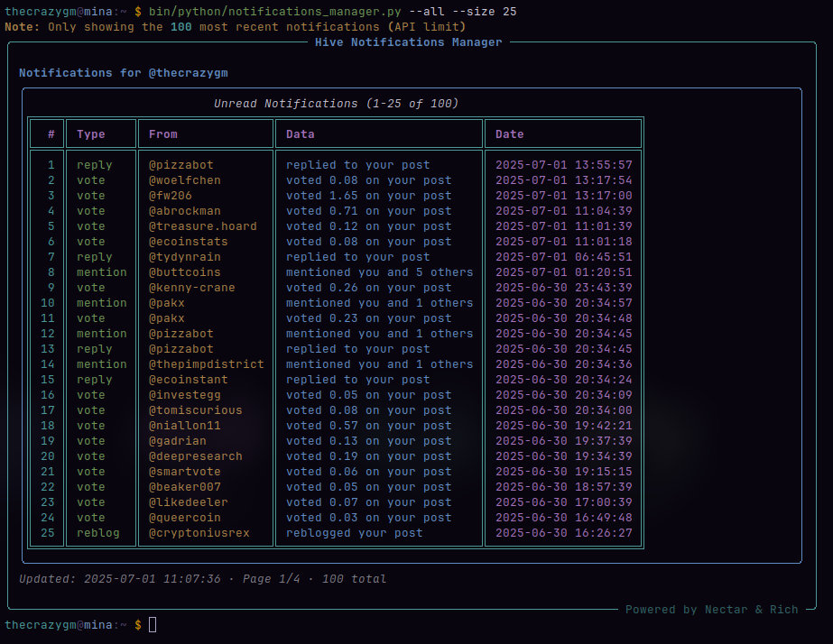Click date 2025-06-30 20:34:57
The image size is (833, 644).
[564, 303]
